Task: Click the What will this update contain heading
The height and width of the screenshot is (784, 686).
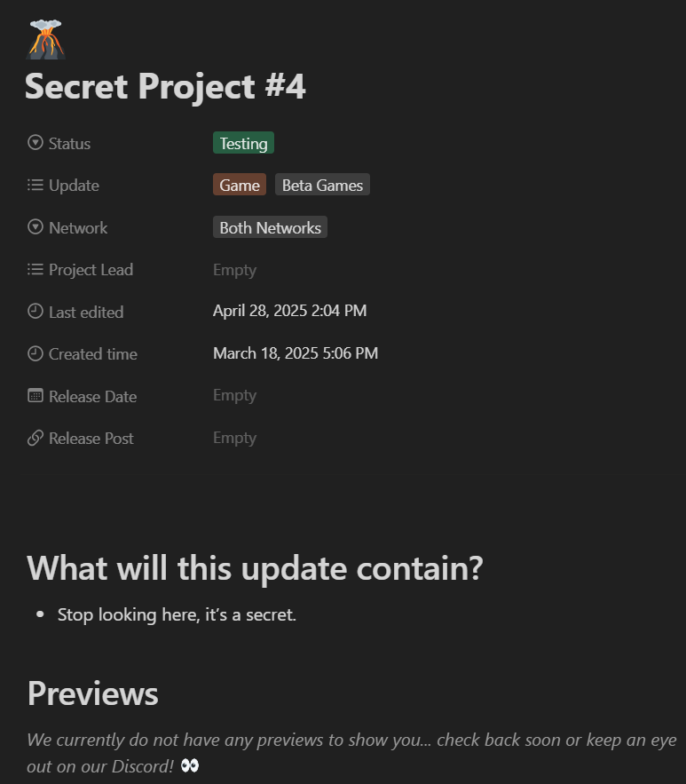Action: tap(255, 568)
